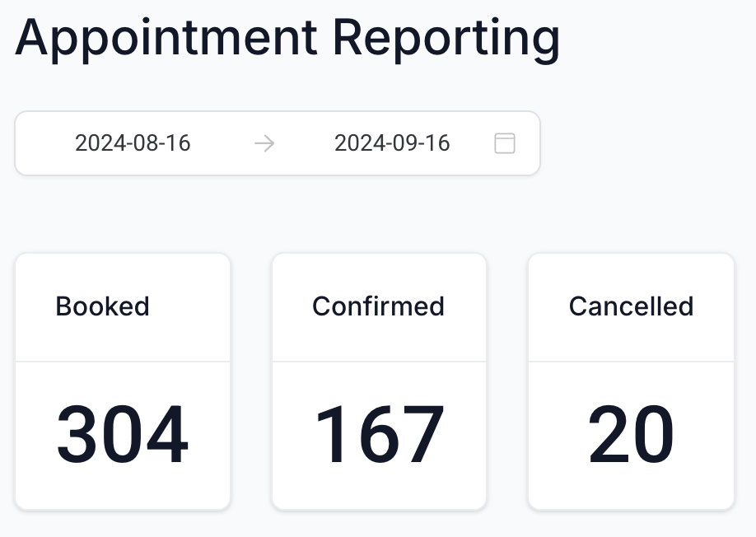Click the word Reporting in the heading
756x537 pixels.
pos(446,36)
